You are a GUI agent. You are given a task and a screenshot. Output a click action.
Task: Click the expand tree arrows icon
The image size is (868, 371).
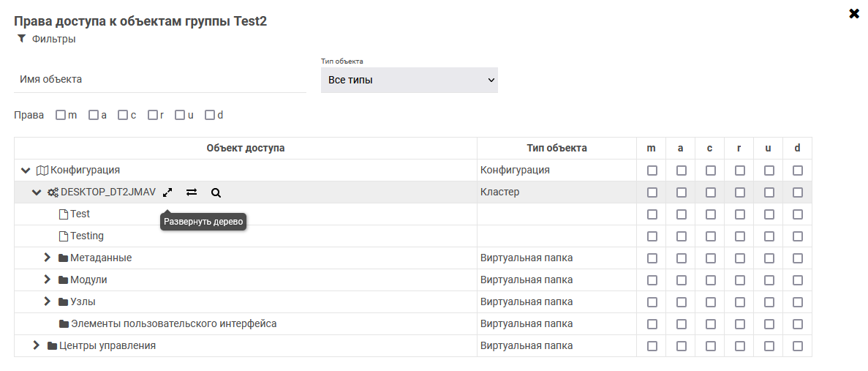(167, 192)
